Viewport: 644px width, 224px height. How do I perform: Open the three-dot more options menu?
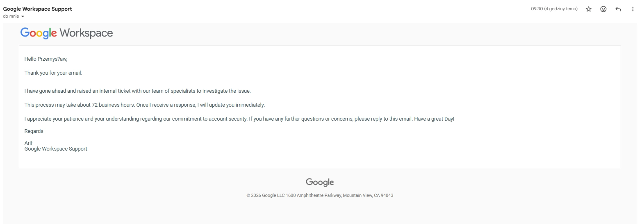click(633, 9)
